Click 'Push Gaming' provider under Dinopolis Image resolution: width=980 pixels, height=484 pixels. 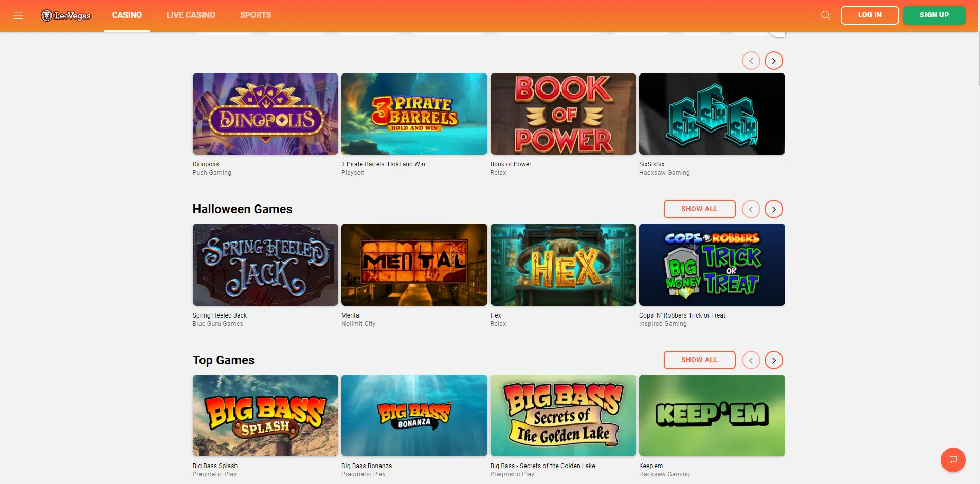point(212,173)
